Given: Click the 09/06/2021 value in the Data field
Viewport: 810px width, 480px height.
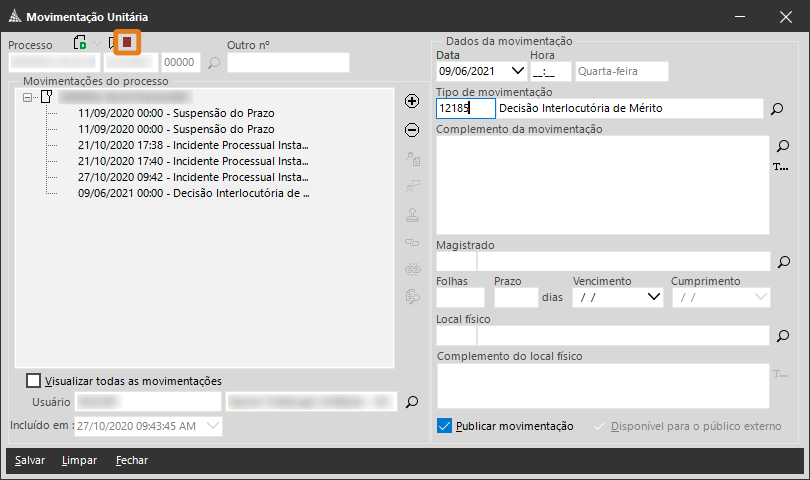Looking at the screenshot, I should coord(467,71).
